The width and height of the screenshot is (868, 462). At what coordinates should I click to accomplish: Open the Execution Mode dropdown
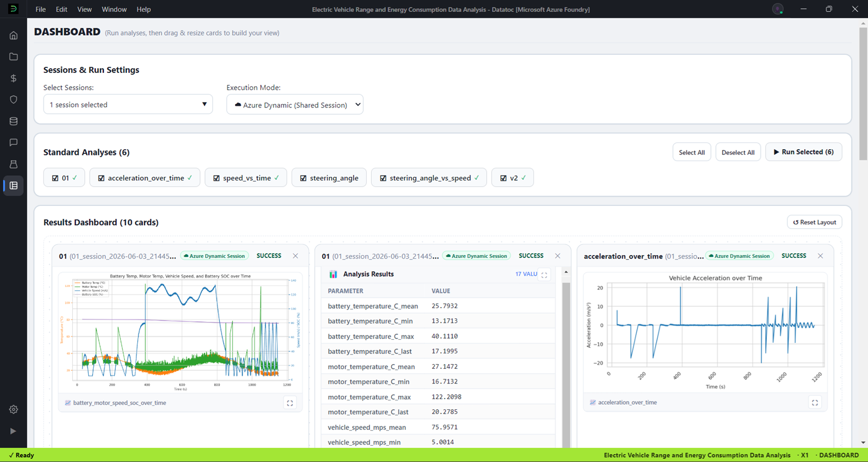(x=295, y=105)
